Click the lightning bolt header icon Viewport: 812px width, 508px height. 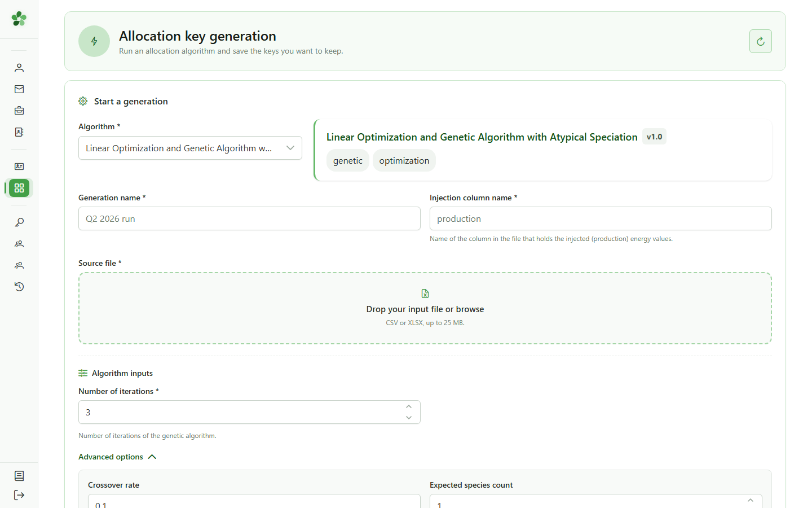coord(94,41)
